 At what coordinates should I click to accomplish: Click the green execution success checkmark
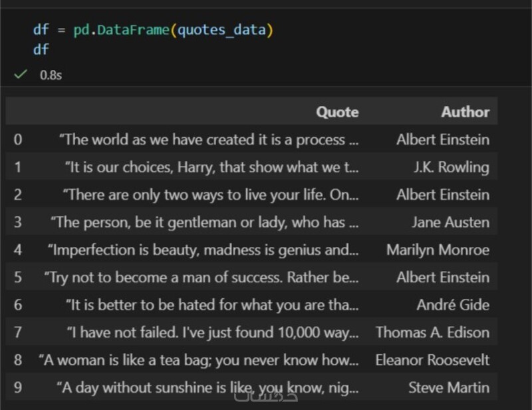20,75
